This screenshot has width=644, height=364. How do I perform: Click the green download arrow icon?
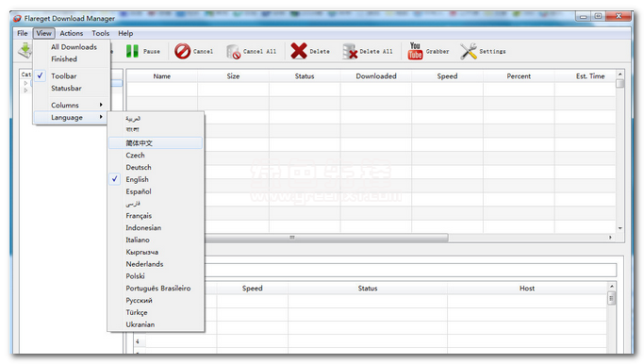click(25, 51)
